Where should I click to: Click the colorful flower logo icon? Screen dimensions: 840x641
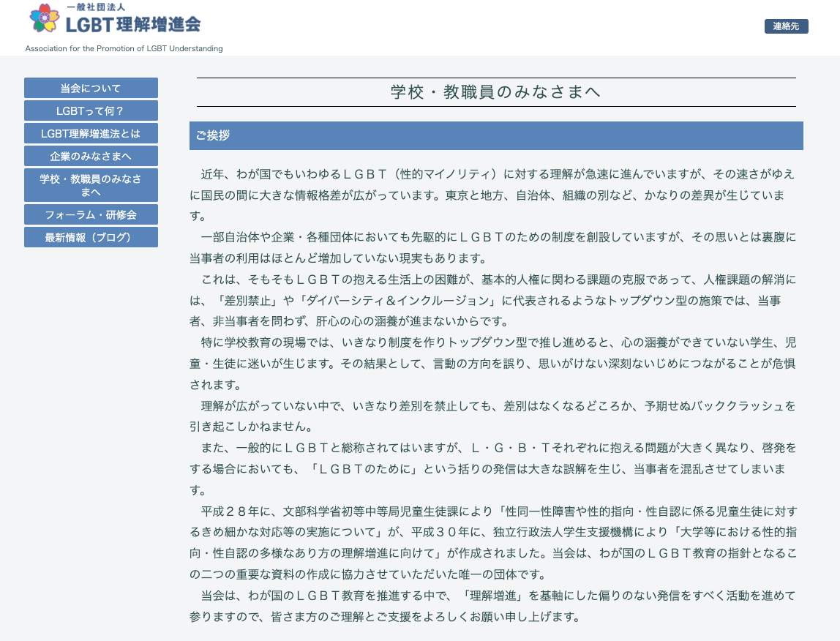tap(45, 18)
